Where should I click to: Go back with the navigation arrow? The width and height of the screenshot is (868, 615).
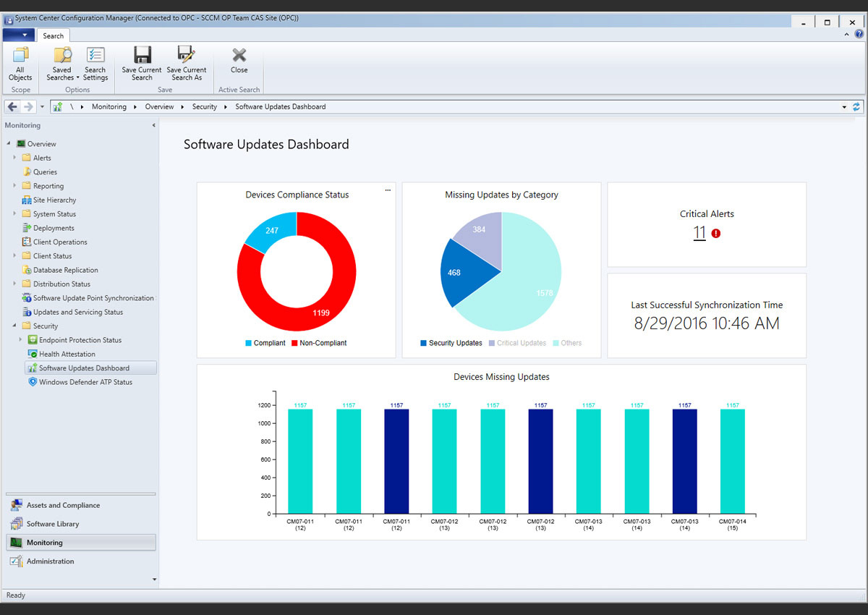pyautogui.click(x=12, y=106)
